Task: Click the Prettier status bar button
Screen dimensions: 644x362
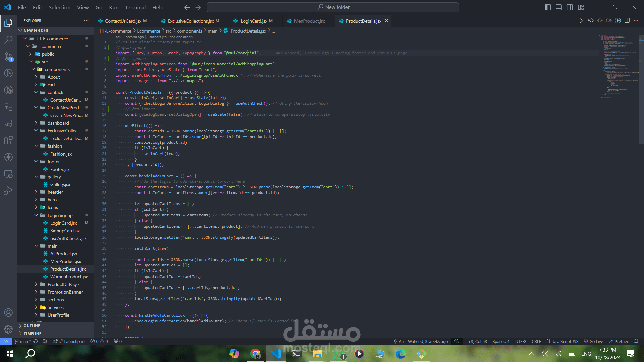Action: point(619,341)
